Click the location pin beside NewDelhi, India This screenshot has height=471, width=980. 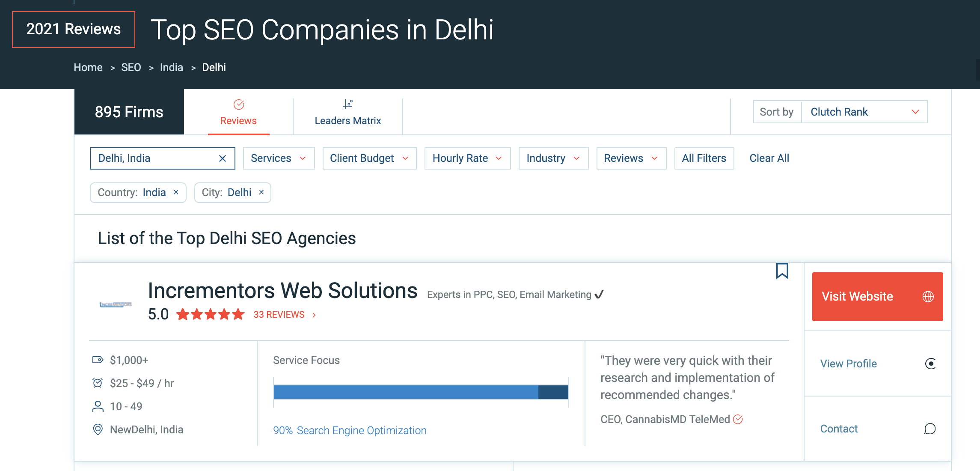(x=98, y=429)
